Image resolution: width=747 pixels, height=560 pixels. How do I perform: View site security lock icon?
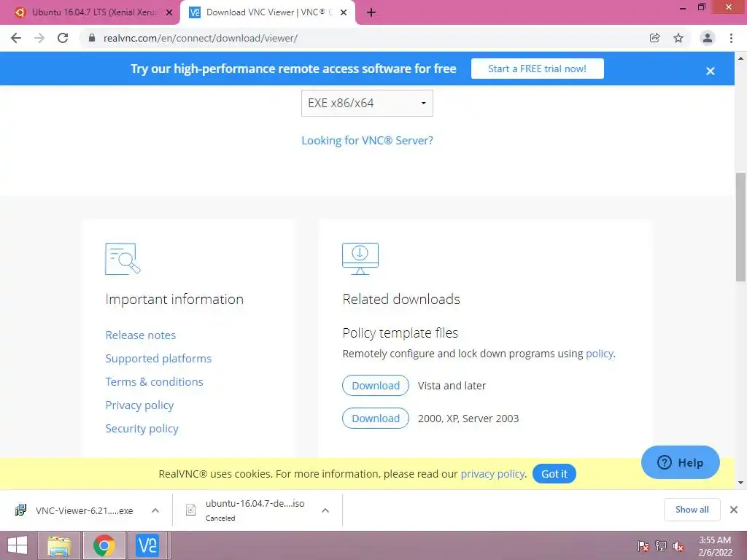[92, 38]
